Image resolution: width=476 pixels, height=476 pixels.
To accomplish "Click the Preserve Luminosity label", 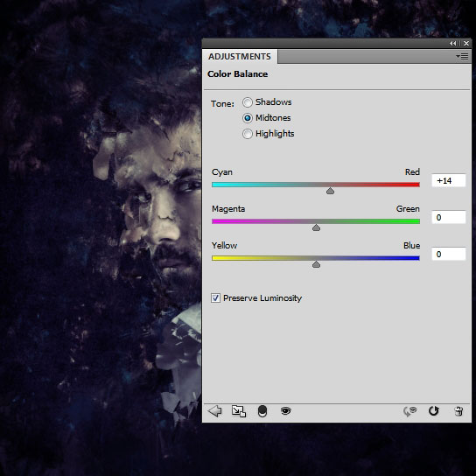I will [262, 298].
